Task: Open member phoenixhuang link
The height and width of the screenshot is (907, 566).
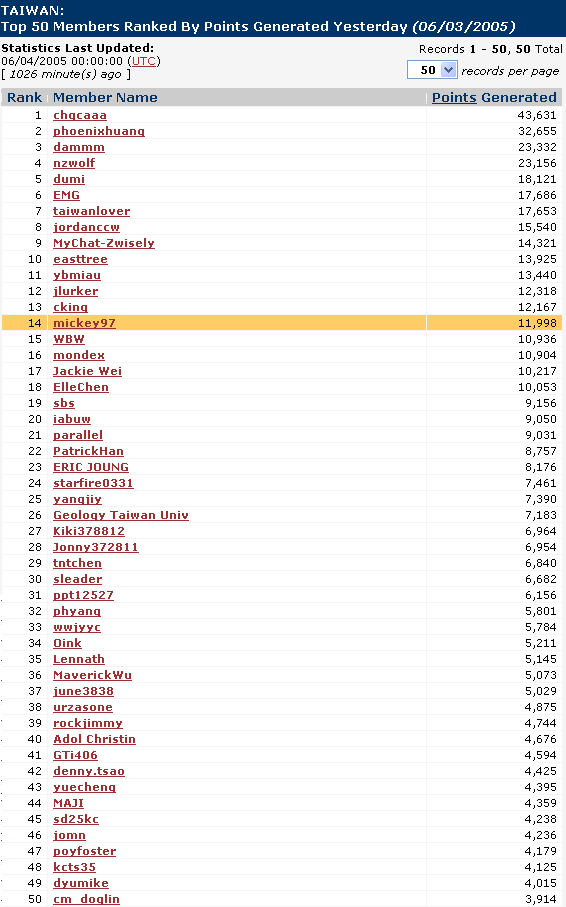Action: pyautogui.click(x=99, y=131)
